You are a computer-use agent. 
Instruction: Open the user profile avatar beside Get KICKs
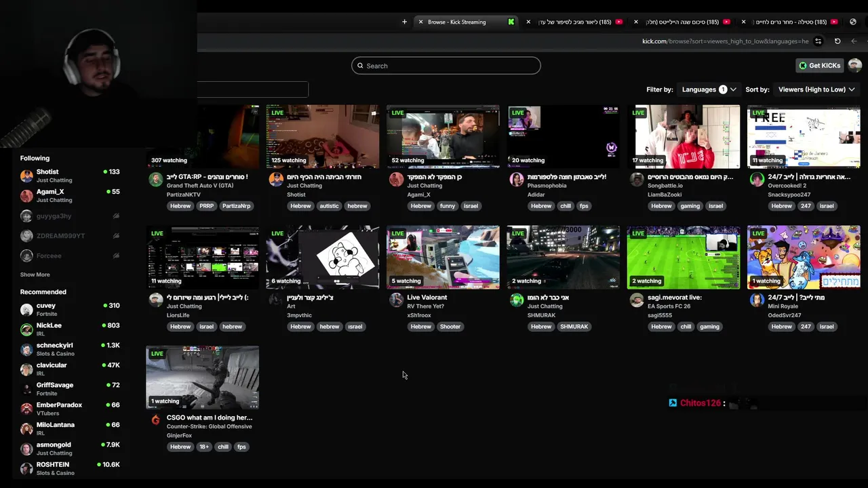click(x=854, y=66)
